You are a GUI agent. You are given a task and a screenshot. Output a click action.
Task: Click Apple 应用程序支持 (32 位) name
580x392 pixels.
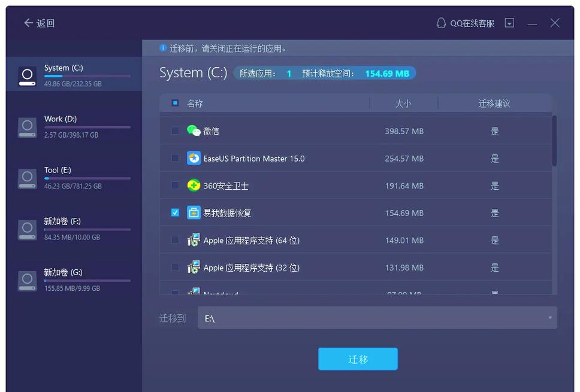point(252,268)
